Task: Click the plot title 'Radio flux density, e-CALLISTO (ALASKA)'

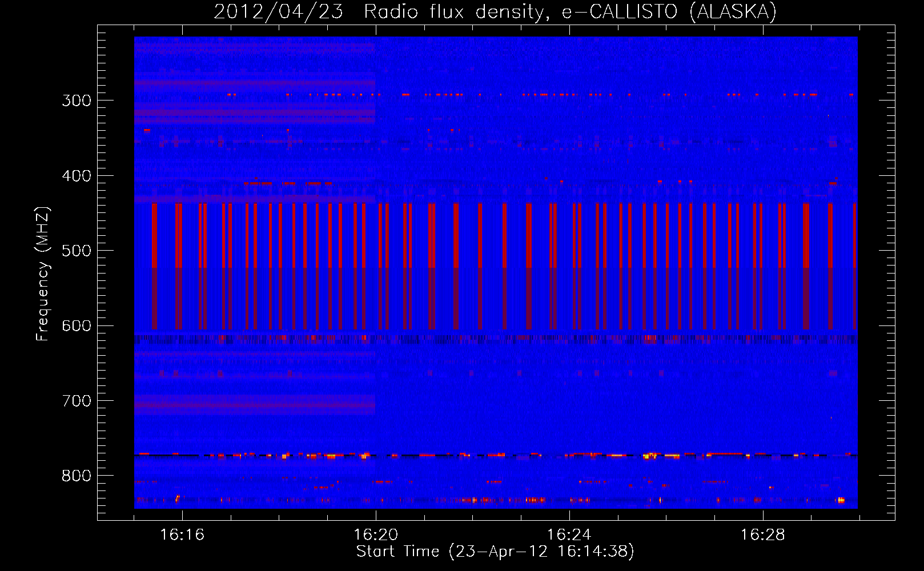Action: coord(570,12)
